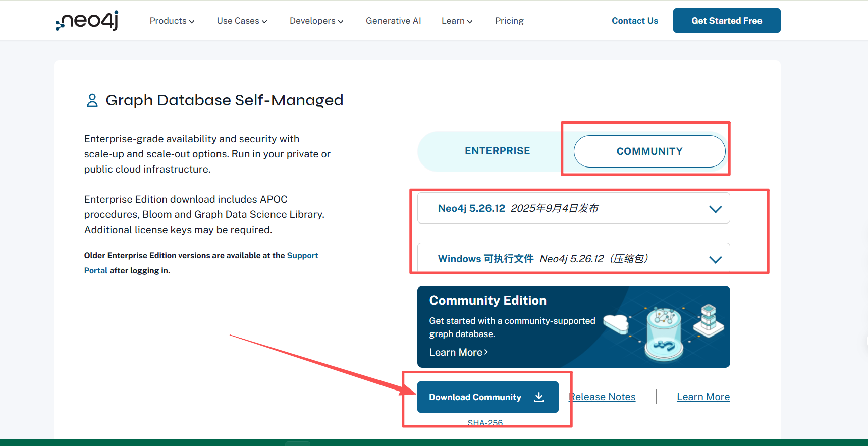Click Get Started Free button

(727, 21)
